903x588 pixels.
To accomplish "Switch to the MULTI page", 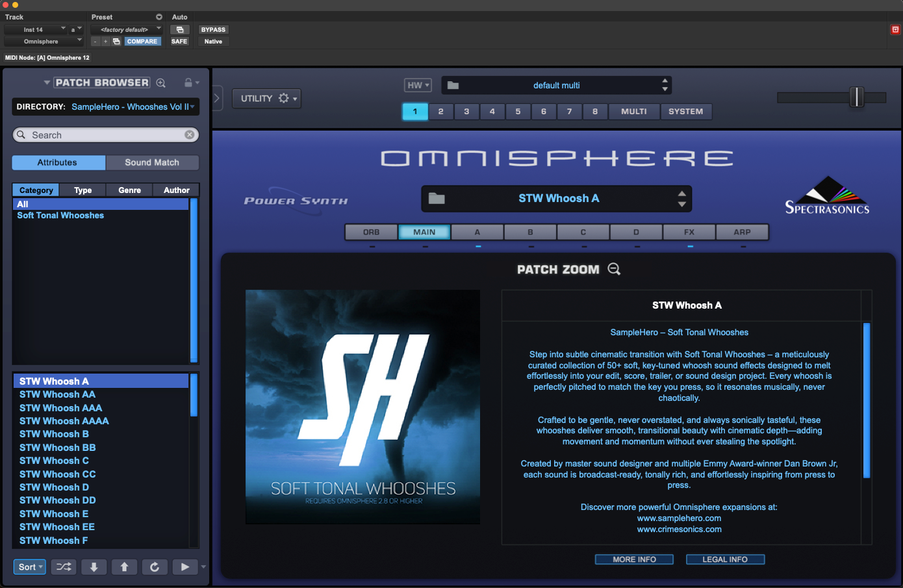I will (634, 111).
